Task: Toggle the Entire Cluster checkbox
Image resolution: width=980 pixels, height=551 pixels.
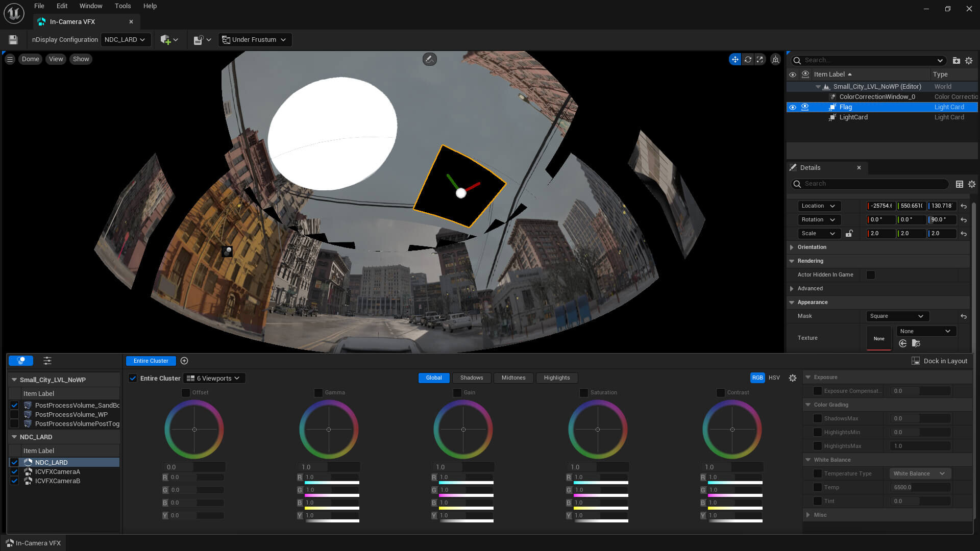Action: click(x=133, y=378)
